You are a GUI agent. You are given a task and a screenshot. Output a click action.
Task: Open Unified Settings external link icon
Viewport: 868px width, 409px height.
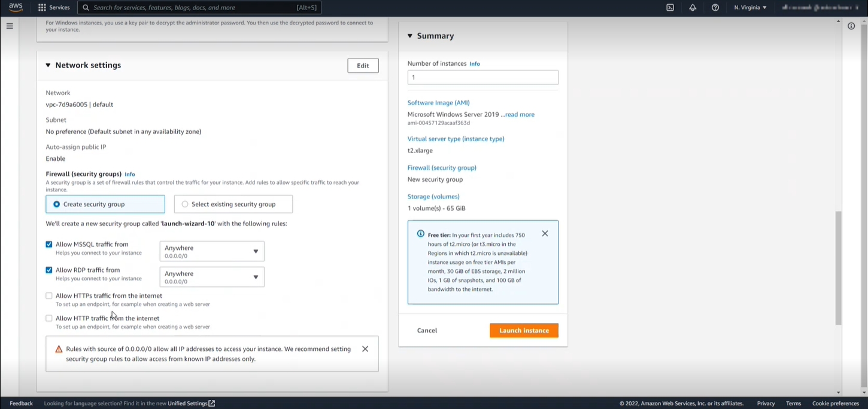[212, 404]
